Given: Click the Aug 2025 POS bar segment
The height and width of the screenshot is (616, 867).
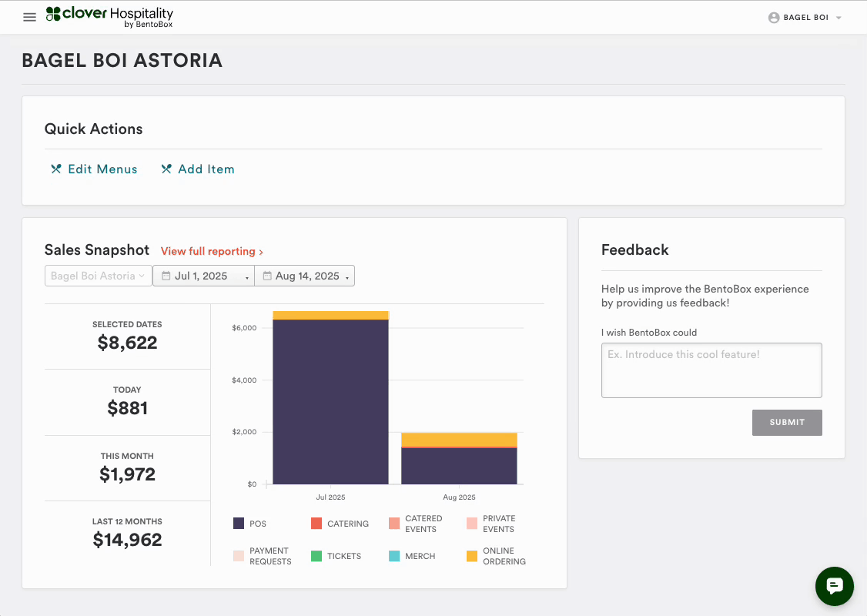Looking at the screenshot, I should (x=459, y=466).
